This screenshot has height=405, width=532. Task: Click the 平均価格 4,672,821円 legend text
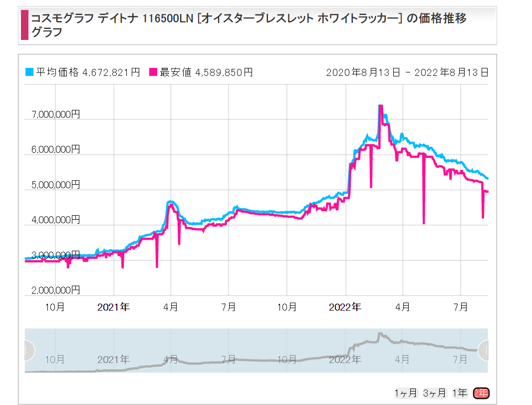coord(88,72)
